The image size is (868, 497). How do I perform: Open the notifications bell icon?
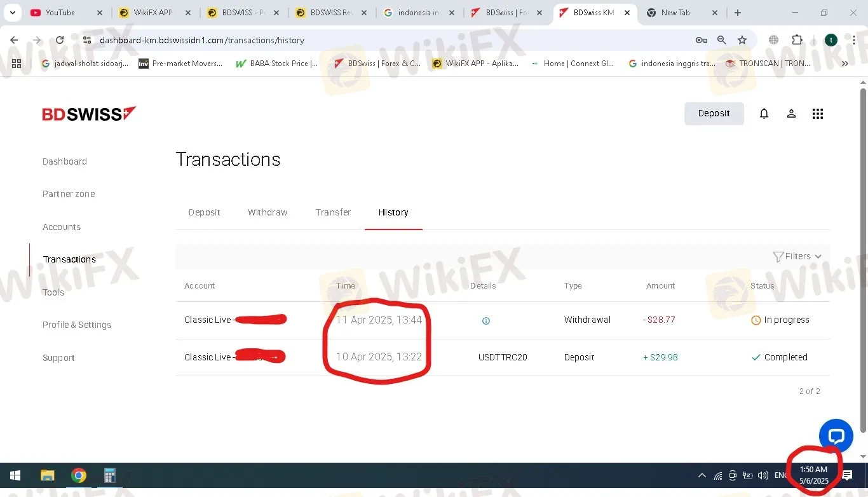click(x=764, y=114)
